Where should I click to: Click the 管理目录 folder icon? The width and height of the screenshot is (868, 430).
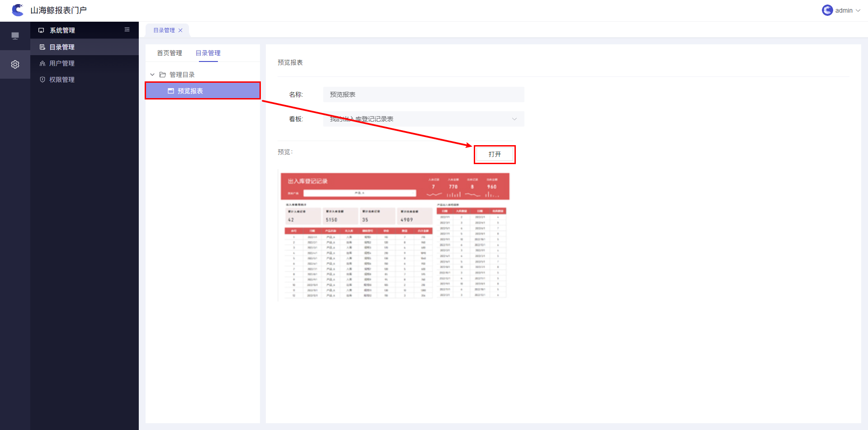(163, 75)
